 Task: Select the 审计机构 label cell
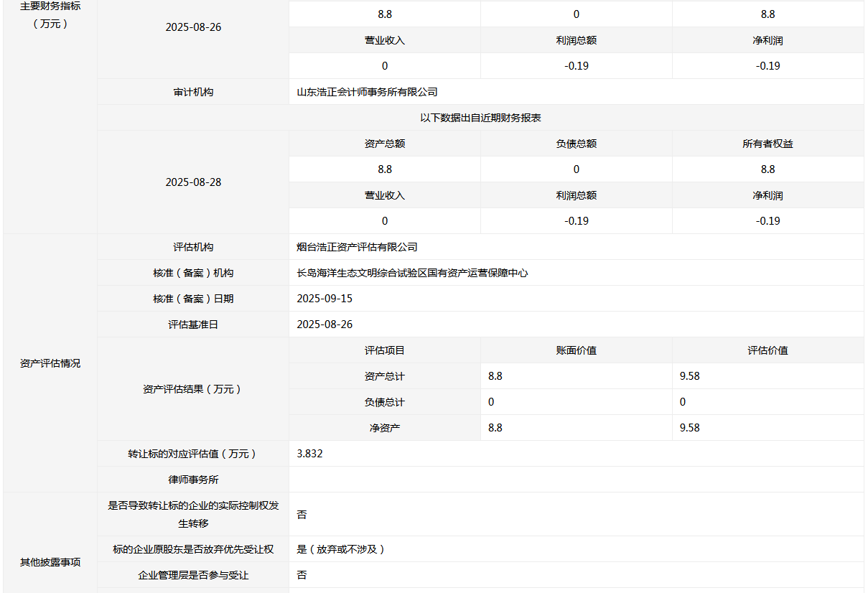193,92
